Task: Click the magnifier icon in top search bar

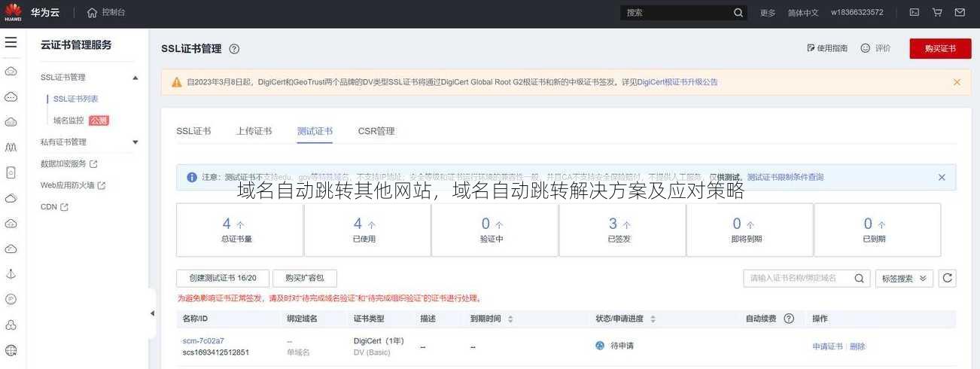Action: click(x=738, y=12)
